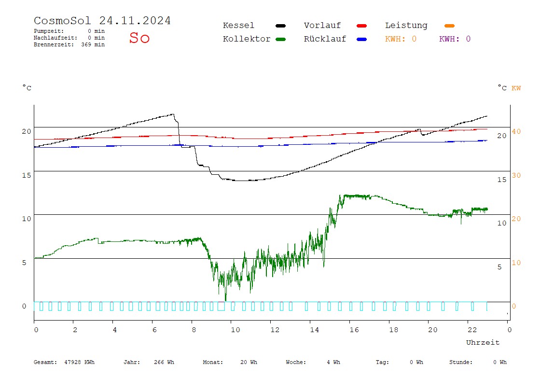
Task: Click the left axis '5' temperature label
Action: (24, 263)
